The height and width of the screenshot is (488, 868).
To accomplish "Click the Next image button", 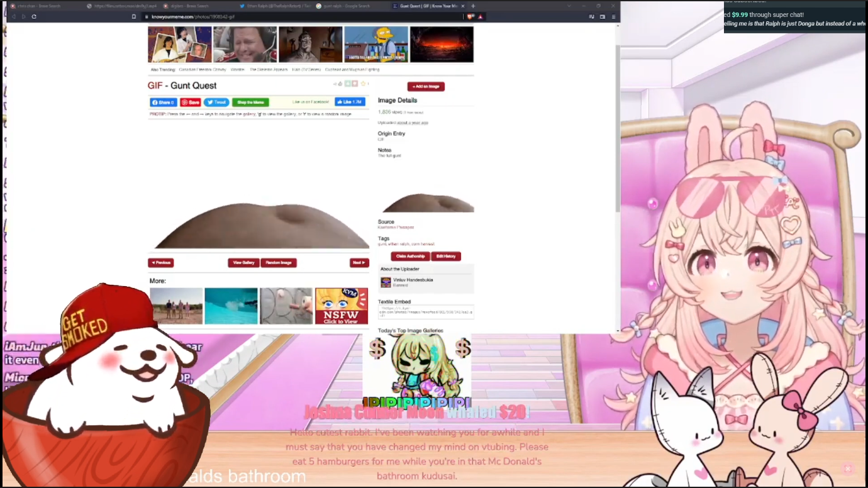I will (359, 263).
